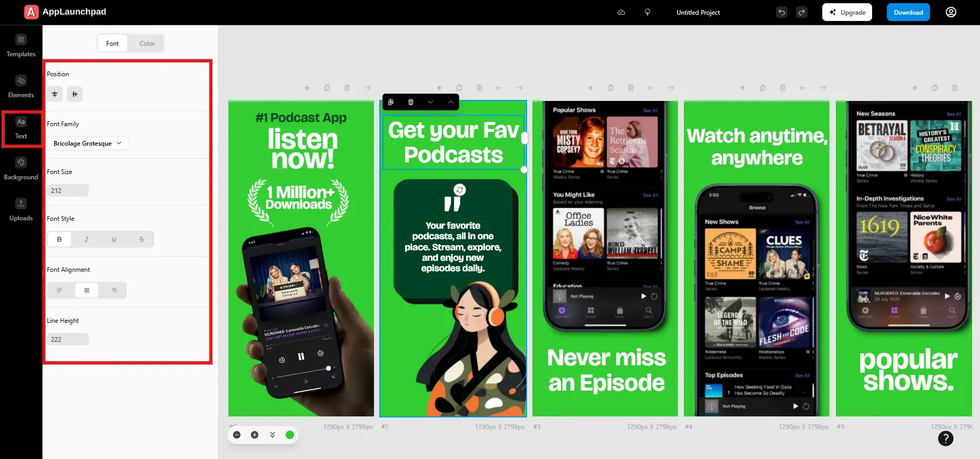Image resolution: width=980 pixels, height=459 pixels.
Task: Add a new screen after screenshot #4
Action: pos(743,88)
